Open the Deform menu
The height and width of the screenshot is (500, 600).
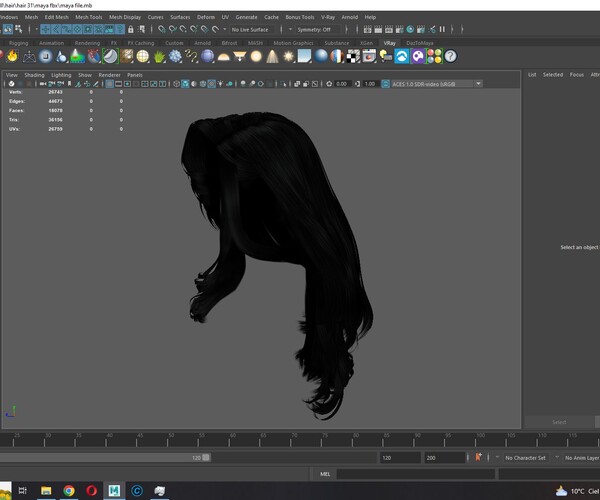point(206,17)
